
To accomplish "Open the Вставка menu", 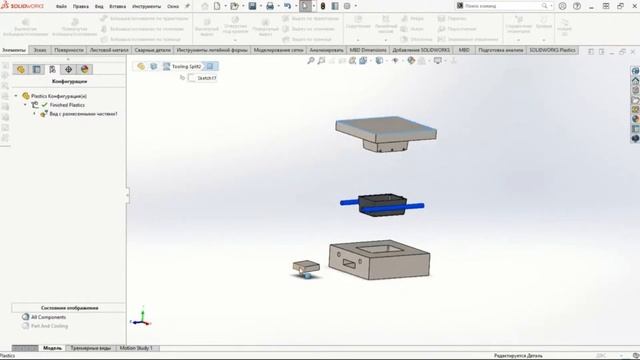I will coord(118,7).
